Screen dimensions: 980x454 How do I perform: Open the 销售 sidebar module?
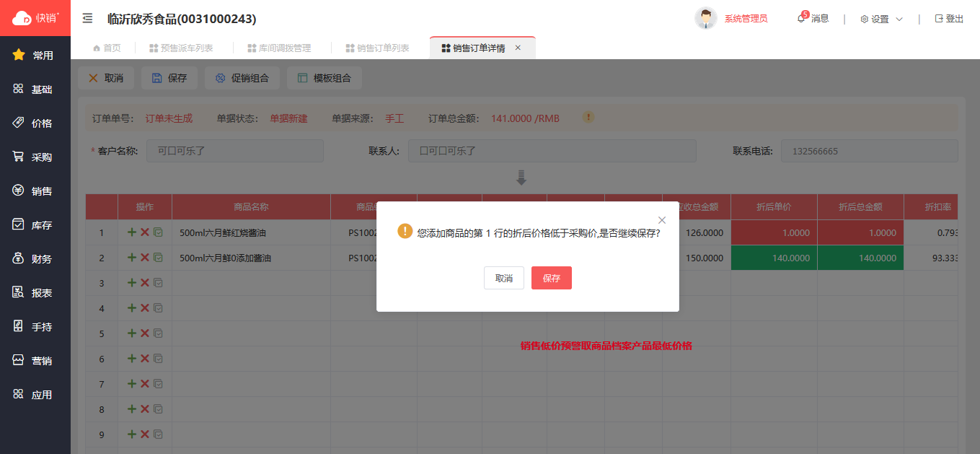tap(35, 191)
